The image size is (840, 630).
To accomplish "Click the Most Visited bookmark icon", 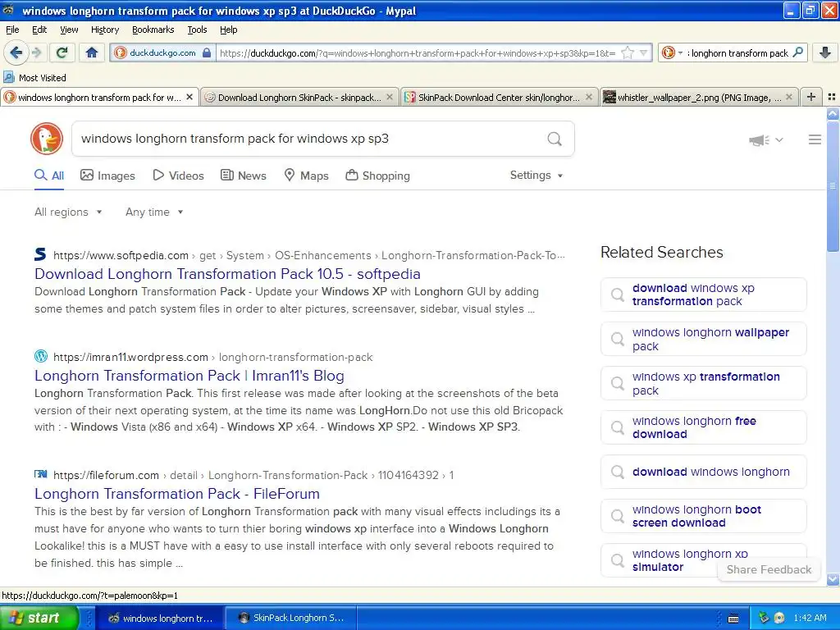I will [x=8, y=77].
